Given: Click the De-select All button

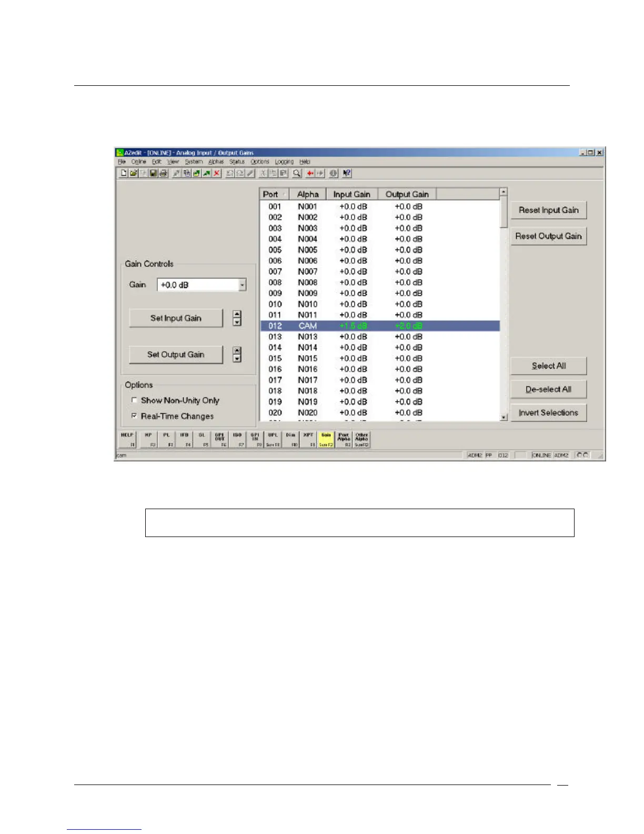Looking at the screenshot, I should coord(548,389).
